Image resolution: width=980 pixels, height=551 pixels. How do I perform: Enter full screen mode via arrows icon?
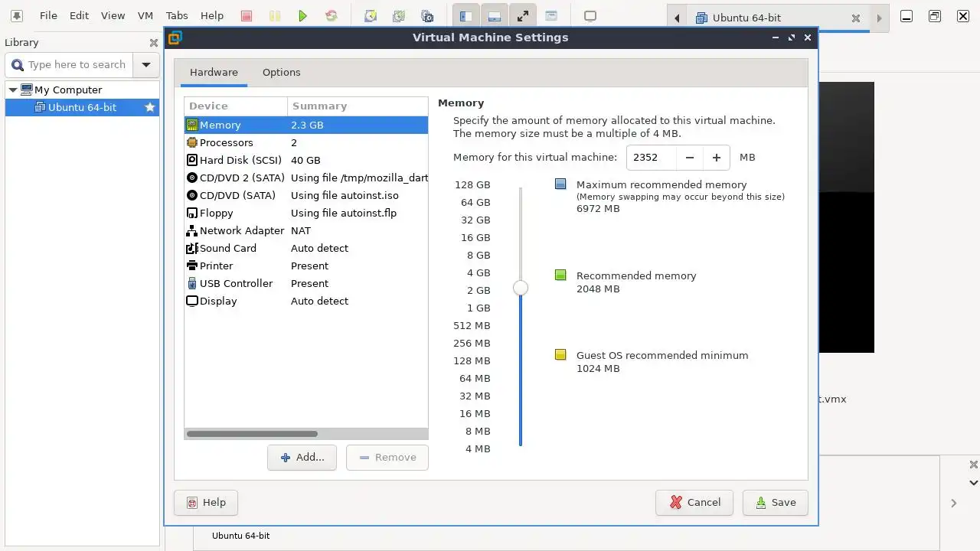pos(522,15)
